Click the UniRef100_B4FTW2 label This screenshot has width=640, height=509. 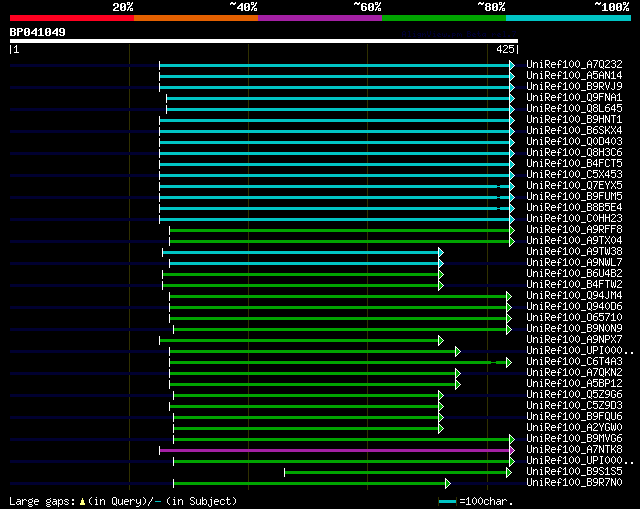(x=574, y=285)
